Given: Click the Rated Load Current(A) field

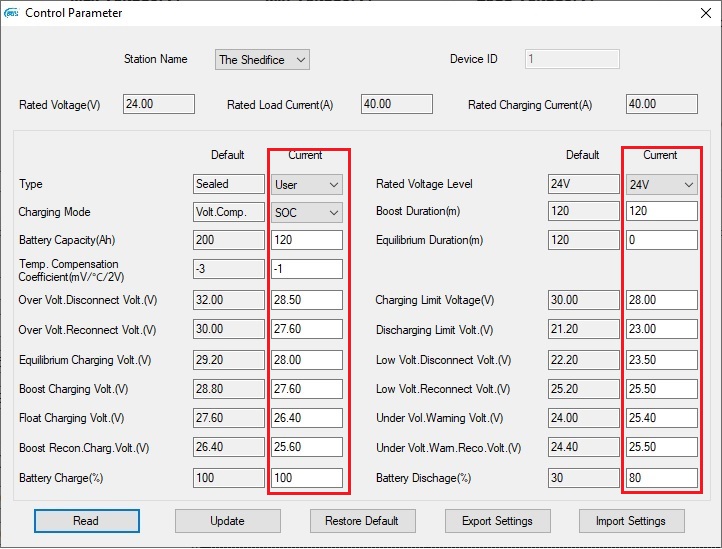Looking at the screenshot, I should 396,104.
